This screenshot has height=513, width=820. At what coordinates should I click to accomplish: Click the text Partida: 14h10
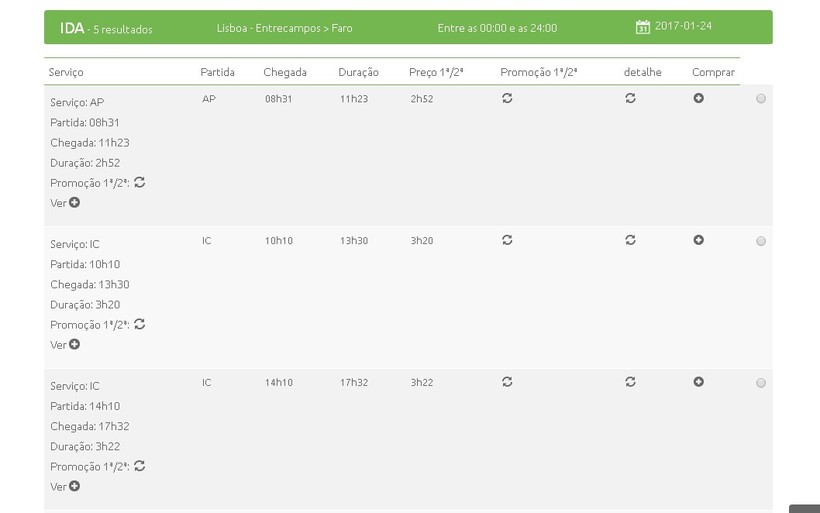tap(85, 406)
